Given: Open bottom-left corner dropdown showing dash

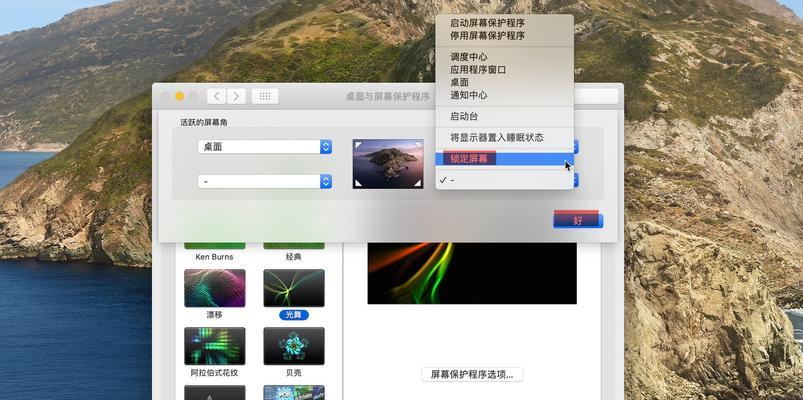Looking at the screenshot, I should (x=265, y=181).
